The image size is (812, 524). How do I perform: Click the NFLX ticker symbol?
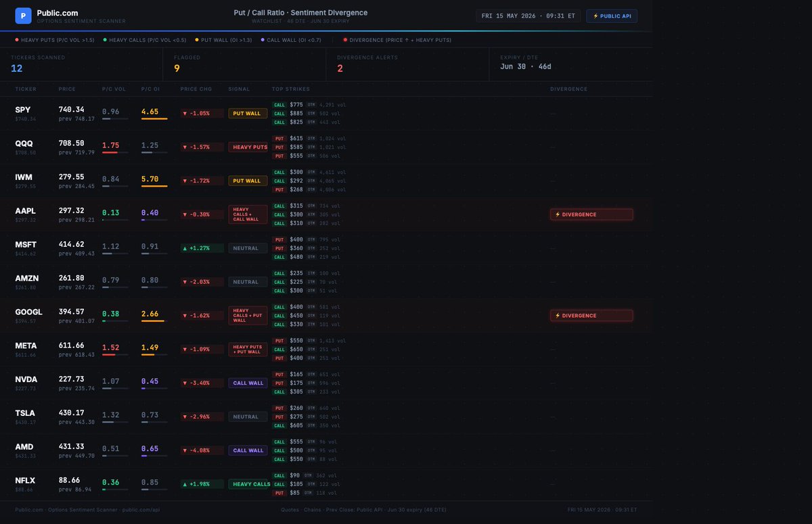[x=25, y=481]
